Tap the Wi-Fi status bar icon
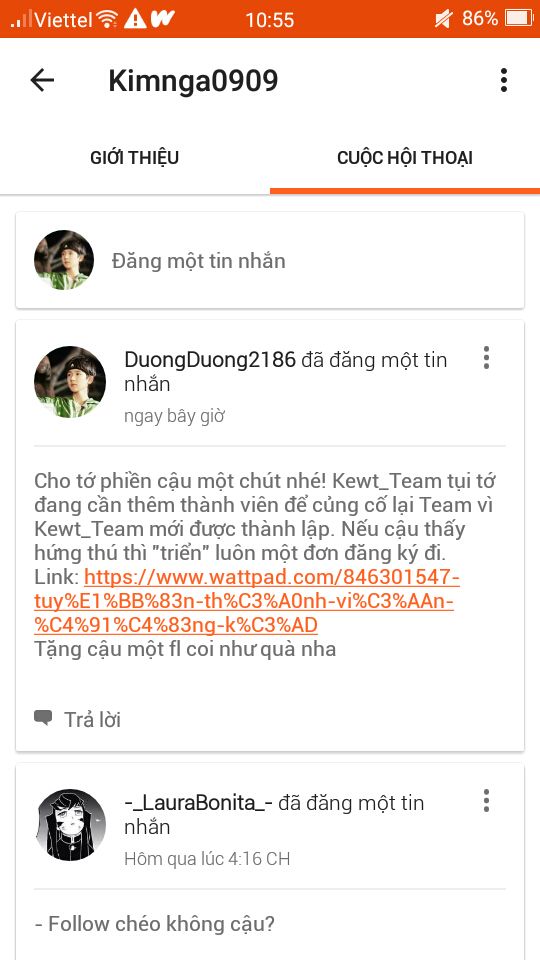540x960 pixels. click(108, 19)
